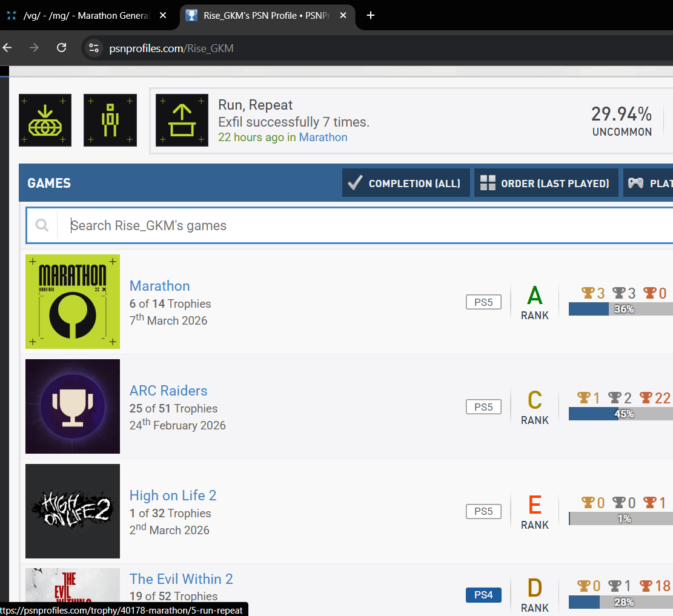Open The Evil Within 2 title link

[x=181, y=578]
